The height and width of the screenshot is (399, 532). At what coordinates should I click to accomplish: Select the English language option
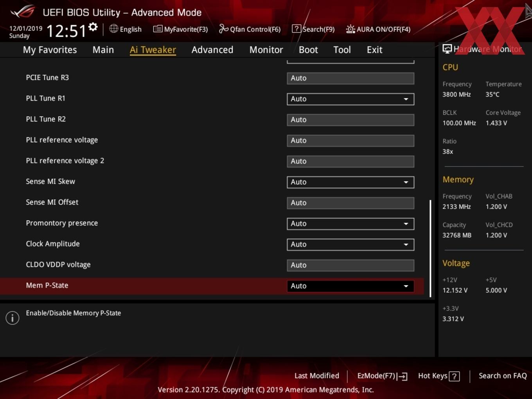[131, 29]
